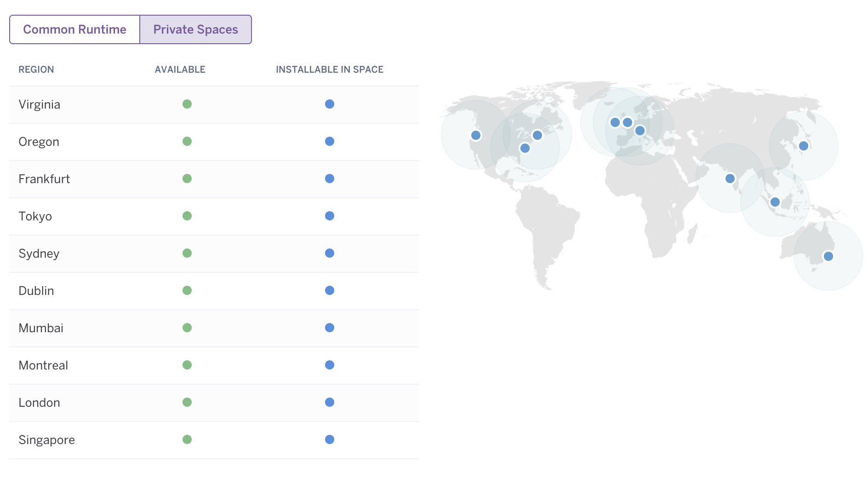Click the blue installable dot for Frankfurt
The width and height of the screenshot is (868, 485).
point(330,179)
